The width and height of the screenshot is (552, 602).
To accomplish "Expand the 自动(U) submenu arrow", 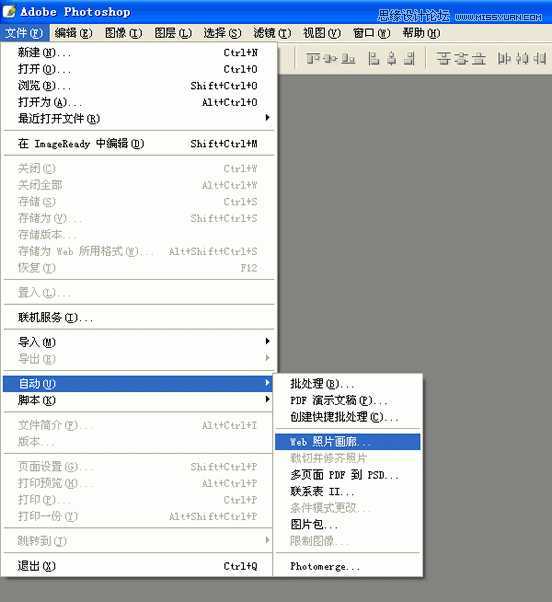I will pos(267,383).
